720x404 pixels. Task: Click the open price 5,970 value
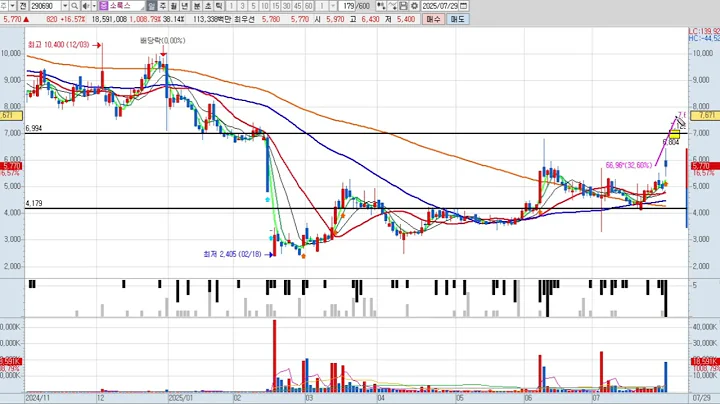[x=336, y=19]
